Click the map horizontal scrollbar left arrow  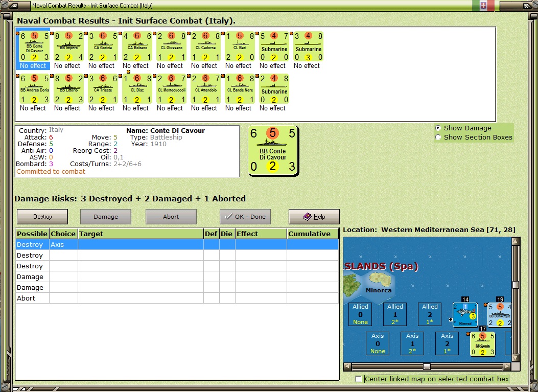coord(347,366)
